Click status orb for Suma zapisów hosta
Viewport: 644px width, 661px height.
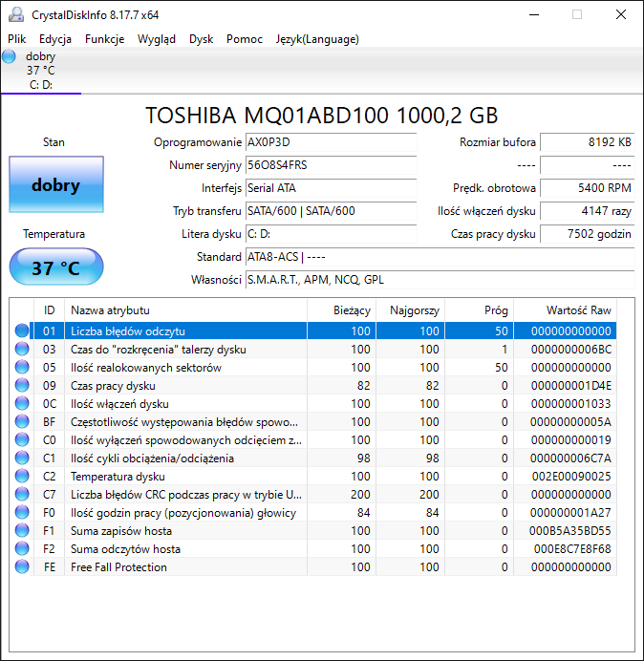22,530
